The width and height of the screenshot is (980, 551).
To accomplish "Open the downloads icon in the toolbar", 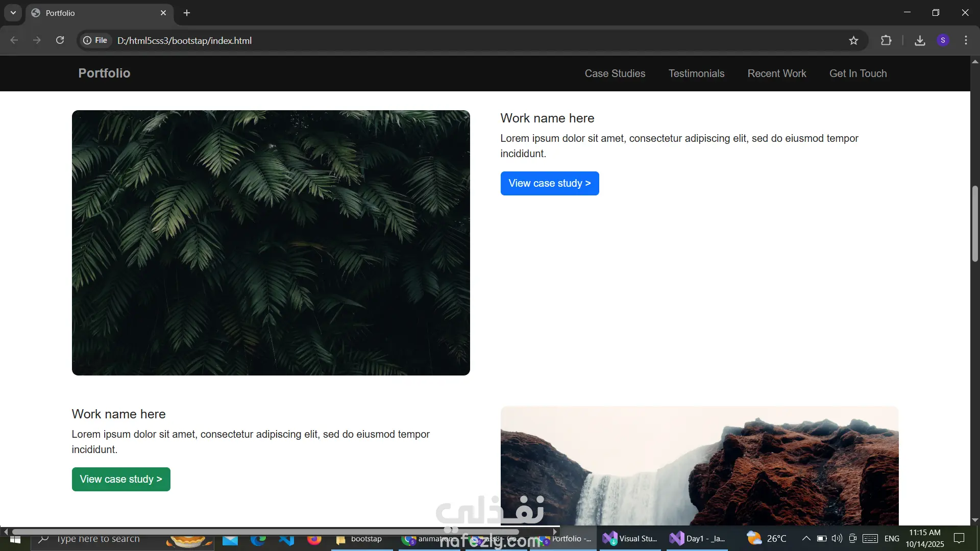I will (920, 40).
